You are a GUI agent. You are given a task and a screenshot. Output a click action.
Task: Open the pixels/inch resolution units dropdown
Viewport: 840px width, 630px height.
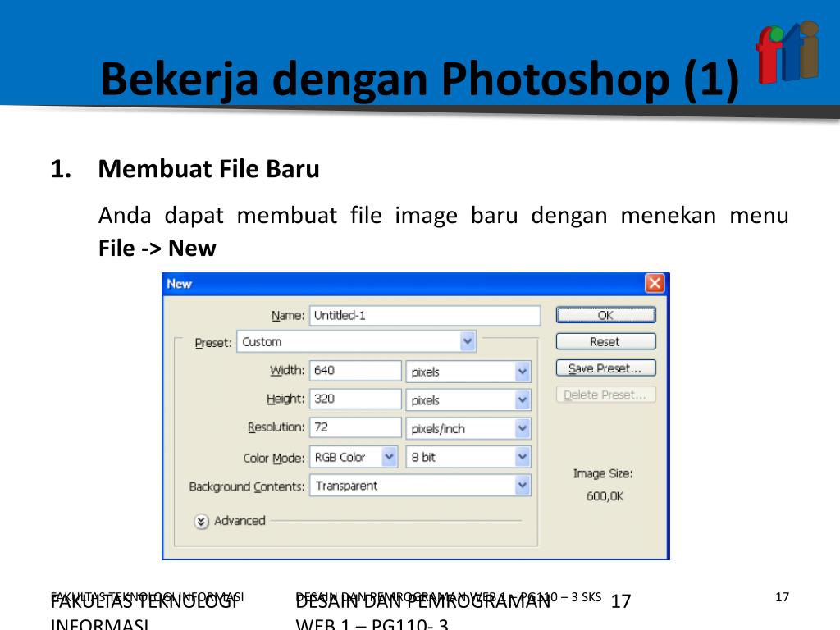click(468, 428)
